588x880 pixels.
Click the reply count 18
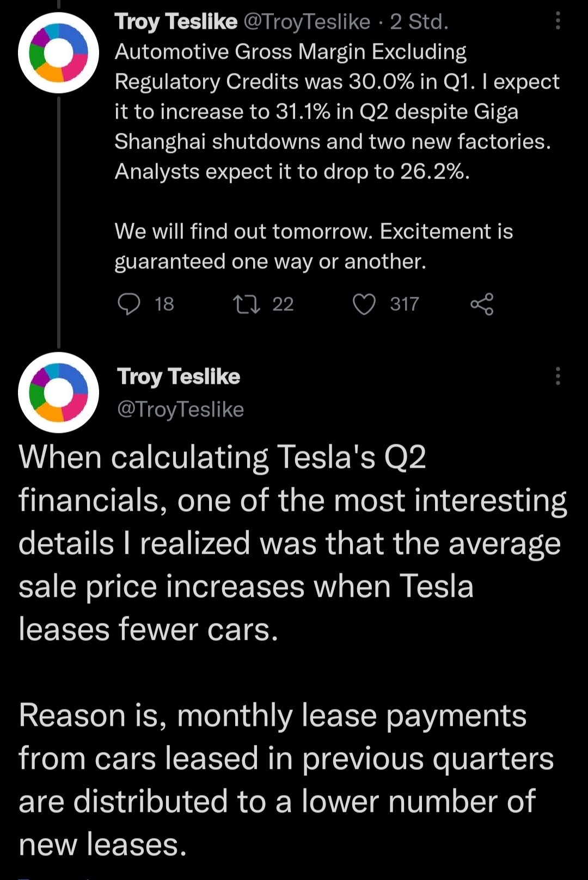[x=164, y=304]
